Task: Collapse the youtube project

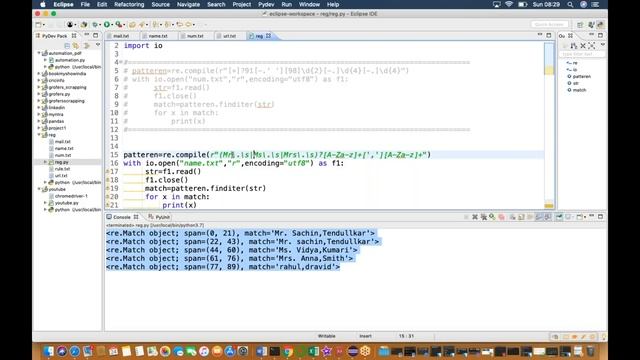Action: point(40,189)
